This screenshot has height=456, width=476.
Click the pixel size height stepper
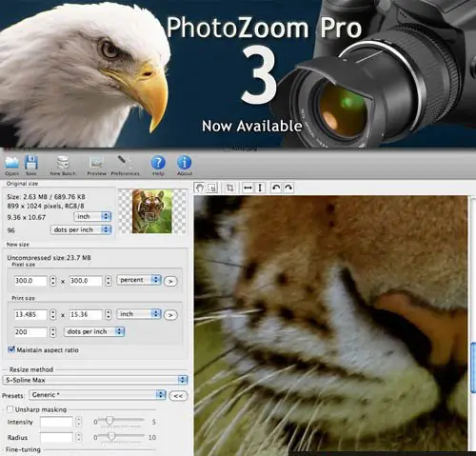pyautogui.click(x=109, y=281)
